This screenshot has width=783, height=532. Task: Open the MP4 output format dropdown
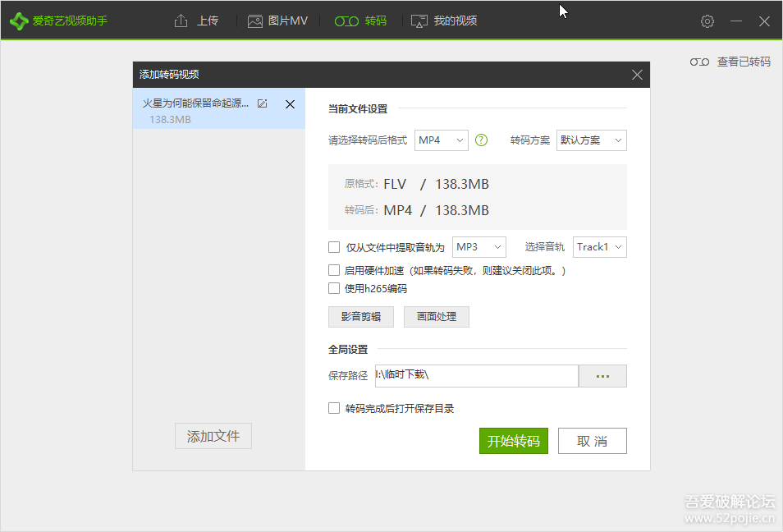coord(441,140)
